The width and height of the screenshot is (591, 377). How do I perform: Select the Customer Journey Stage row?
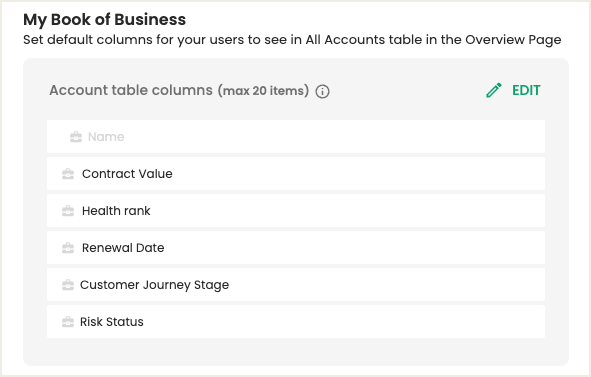(296, 284)
